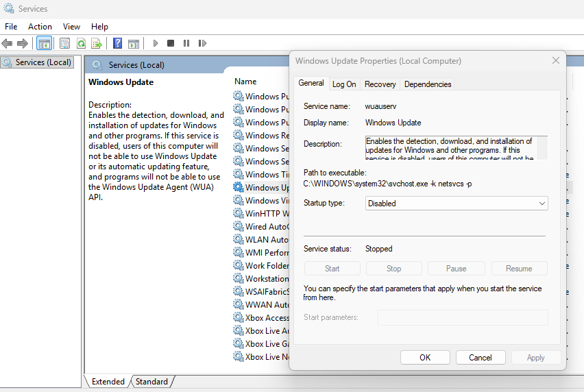Click the OK button

(x=425, y=357)
